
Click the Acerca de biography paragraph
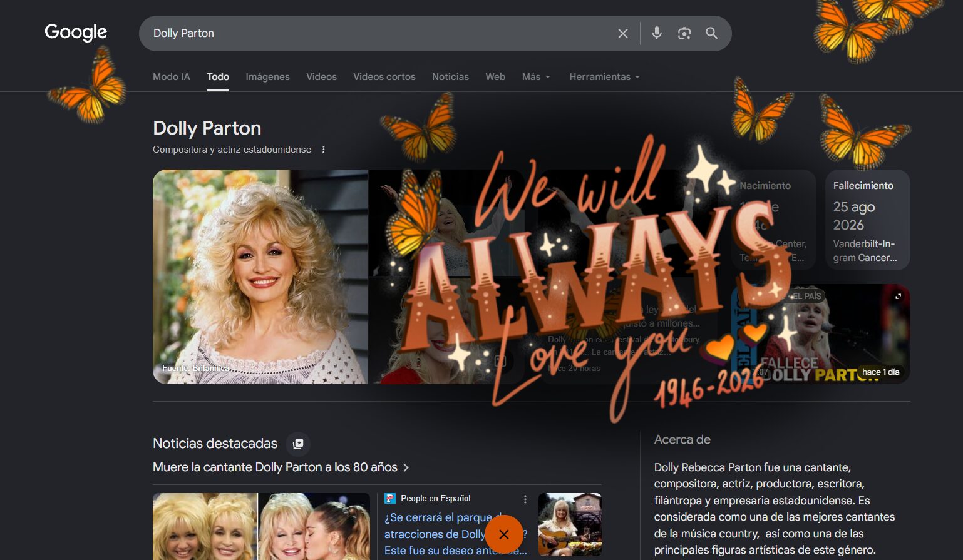[x=775, y=509]
